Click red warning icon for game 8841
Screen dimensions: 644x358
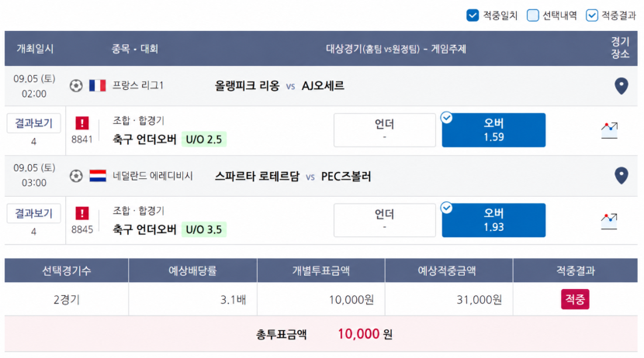pyautogui.click(x=81, y=123)
